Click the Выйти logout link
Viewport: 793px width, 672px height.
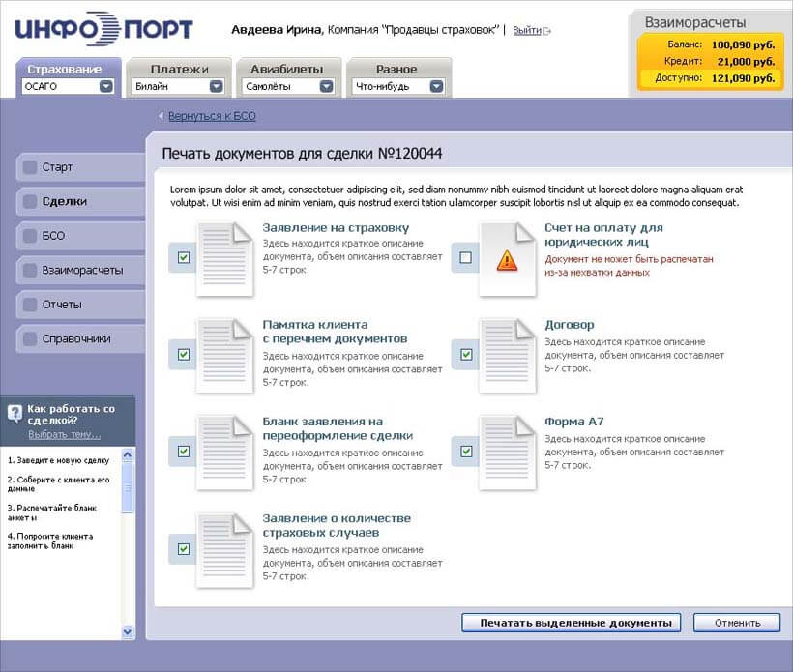click(526, 31)
